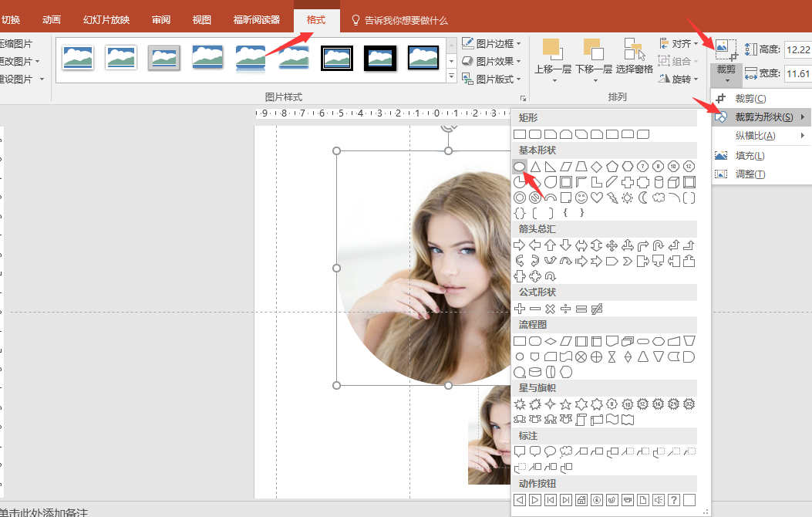Screen dimensions: 812x517
Task: Switch to the 审阅 ribbon tab
Action: (161, 20)
